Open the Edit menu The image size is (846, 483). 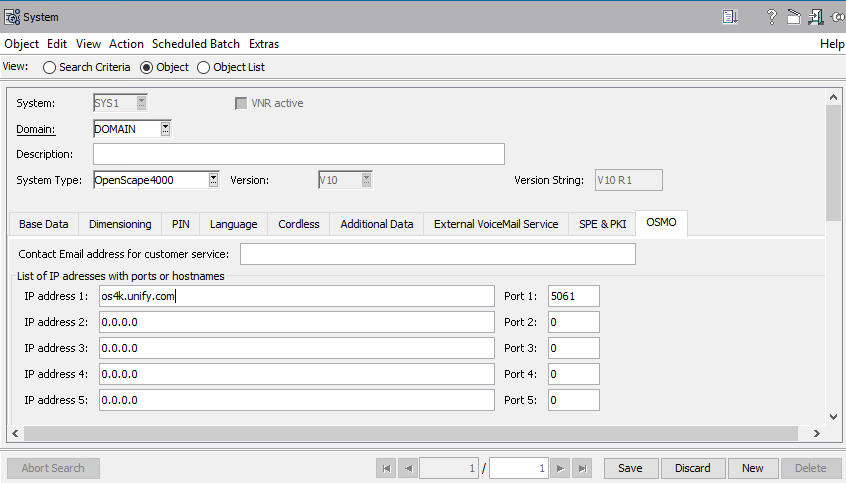[57, 44]
